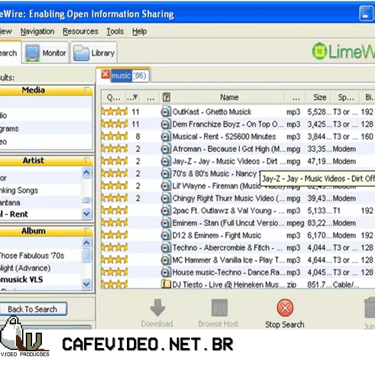
Task: Select the music (86) results tab
Action: (129, 76)
